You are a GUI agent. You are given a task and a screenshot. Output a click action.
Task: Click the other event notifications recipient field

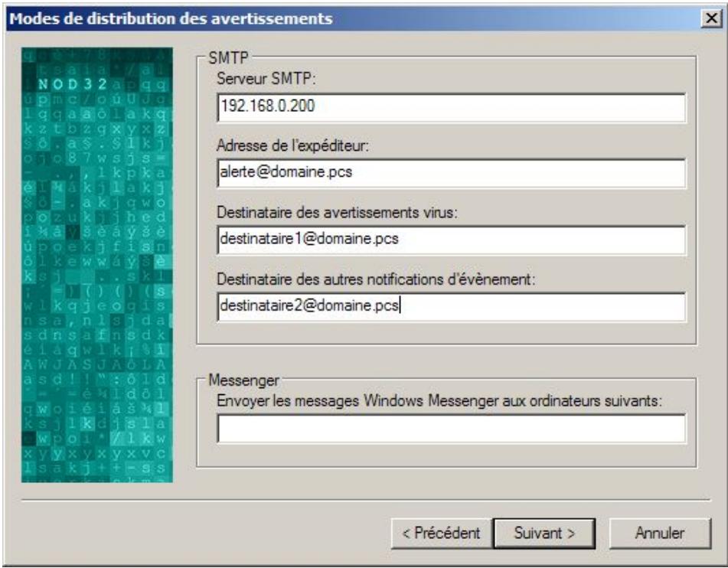[x=452, y=307]
